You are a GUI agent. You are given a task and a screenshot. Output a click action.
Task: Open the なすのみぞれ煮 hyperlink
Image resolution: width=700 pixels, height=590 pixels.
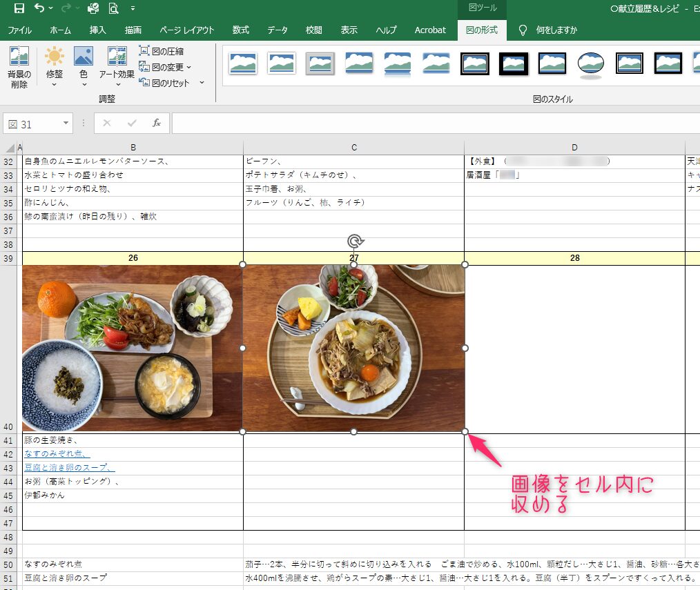(57, 453)
